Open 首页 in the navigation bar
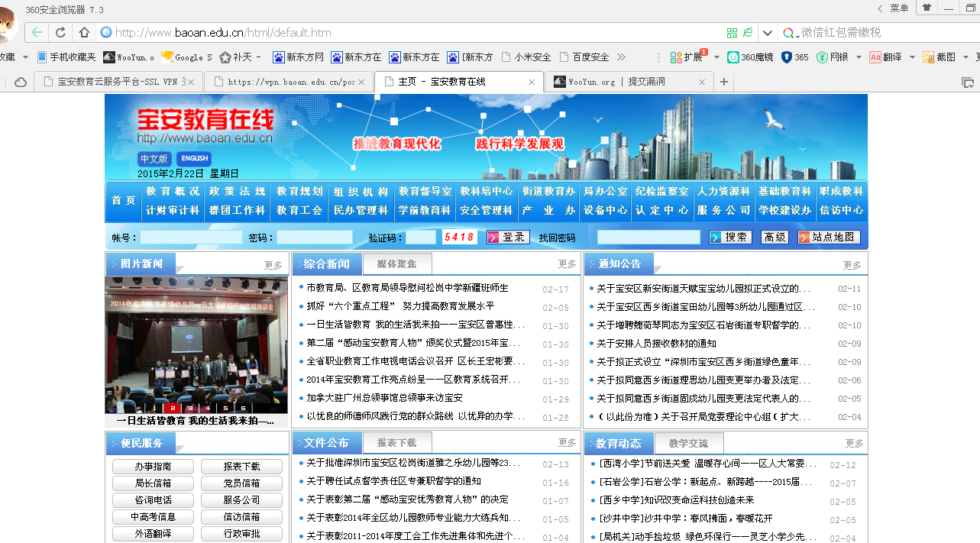Image resolution: width=980 pixels, height=543 pixels. pyautogui.click(x=123, y=201)
